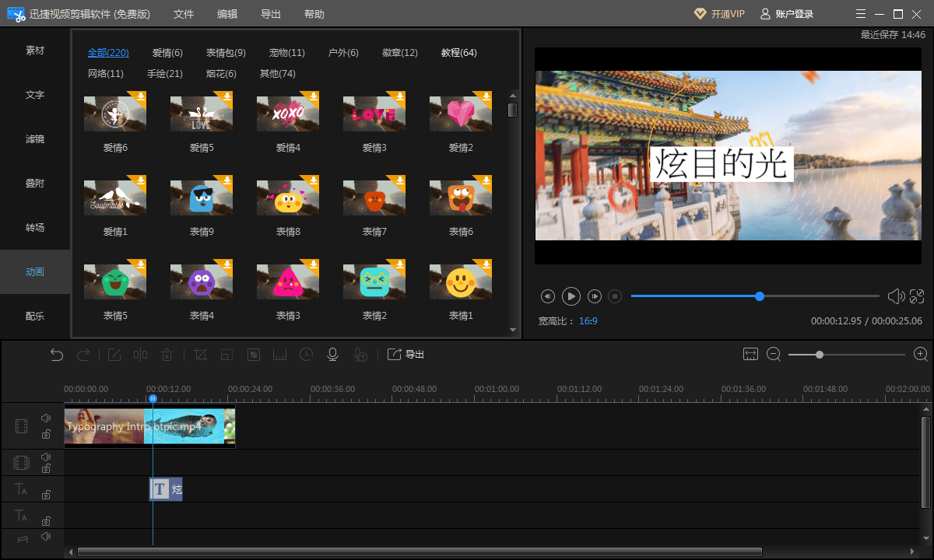
Task: Click the 开通VIP button
Action: coord(719,14)
